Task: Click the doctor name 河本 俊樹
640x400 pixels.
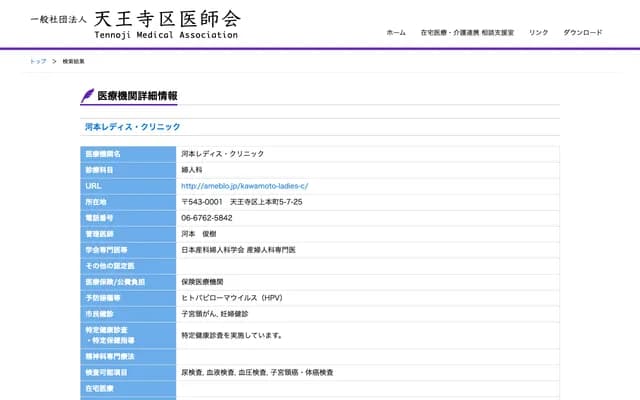Action: (x=199, y=234)
